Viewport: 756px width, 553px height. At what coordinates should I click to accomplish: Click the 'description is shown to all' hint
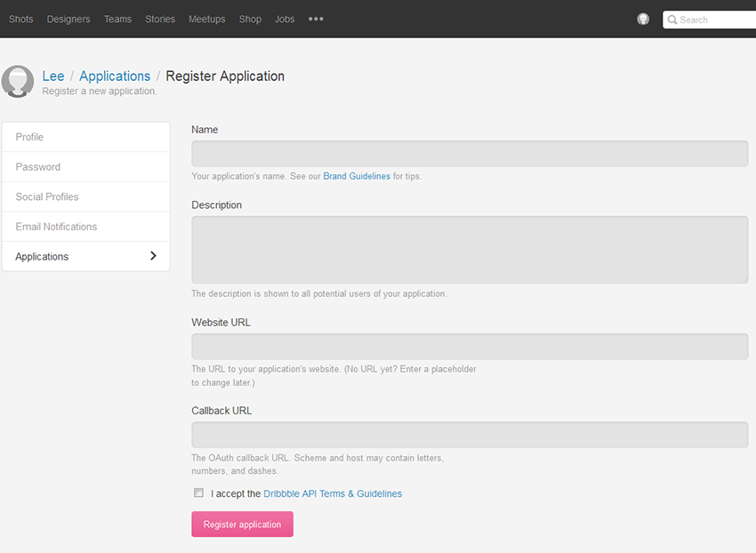pyautogui.click(x=319, y=293)
